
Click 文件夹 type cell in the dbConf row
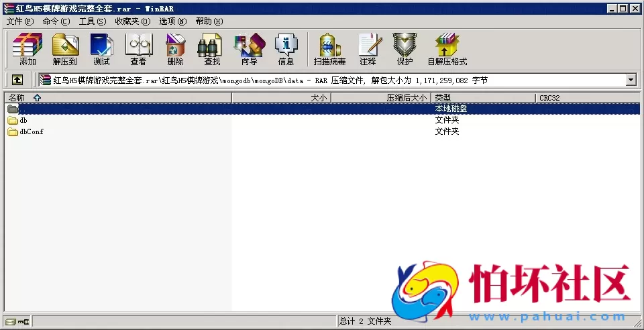point(447,131)
